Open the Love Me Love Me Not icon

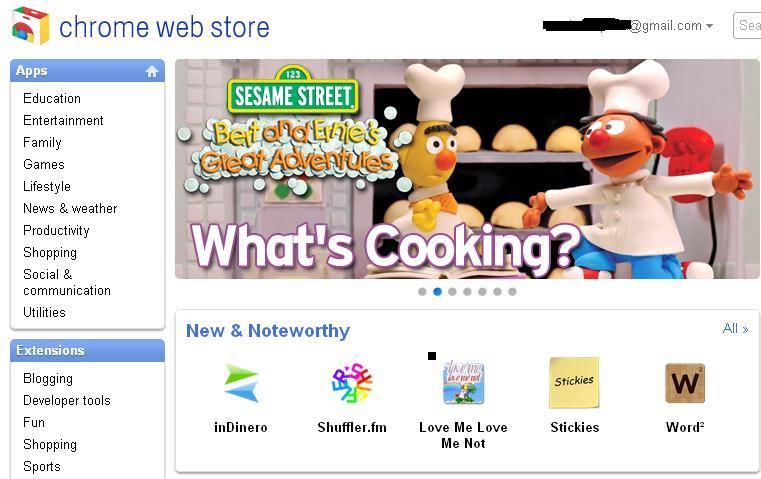pyautogui.click(x=463, y=382)
